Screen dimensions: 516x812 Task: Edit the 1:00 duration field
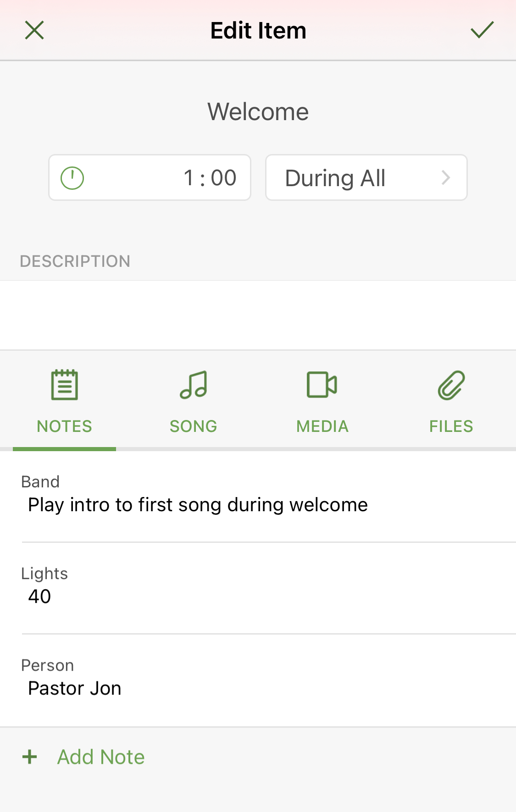tap(150, 177)
